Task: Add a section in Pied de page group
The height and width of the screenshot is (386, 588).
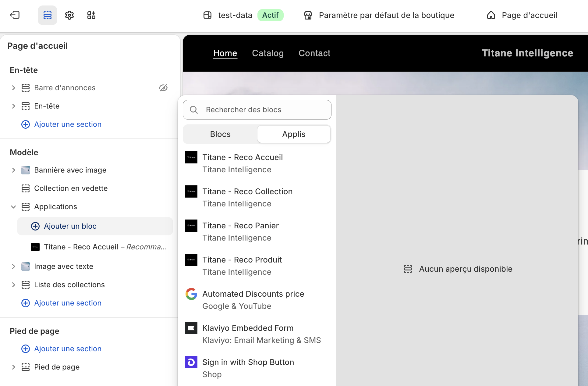Action: coord(62,349)
